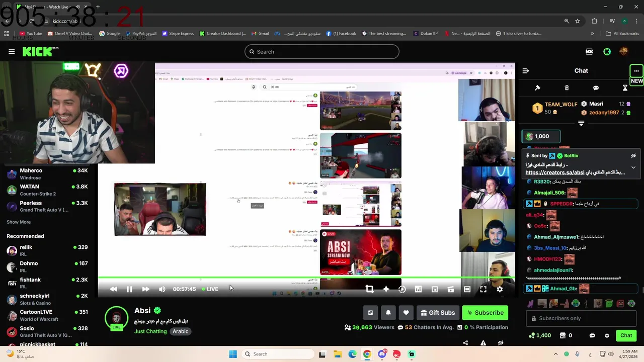
Task: Open the Just Chatting category link
Action: pos(150,331)
